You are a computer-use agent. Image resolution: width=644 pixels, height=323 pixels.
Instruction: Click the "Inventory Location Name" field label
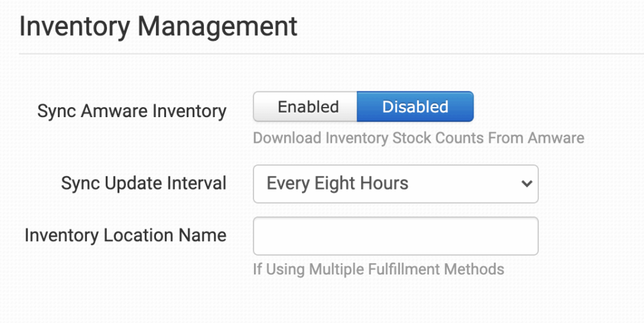click(x=125, y=235)
